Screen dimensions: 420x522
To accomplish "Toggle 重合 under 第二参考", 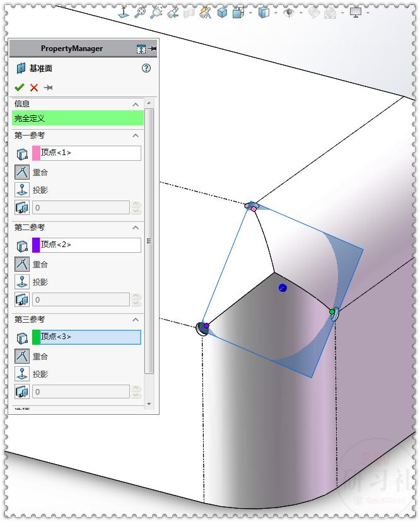I will pyautogui.click(x=22, y=264).
